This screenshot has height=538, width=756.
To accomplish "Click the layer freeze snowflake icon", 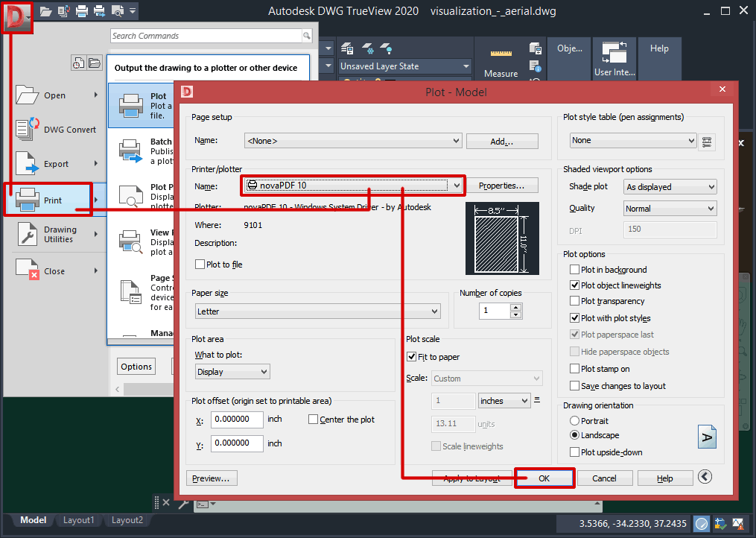I will pyautogui.click(x=368, y=48).
